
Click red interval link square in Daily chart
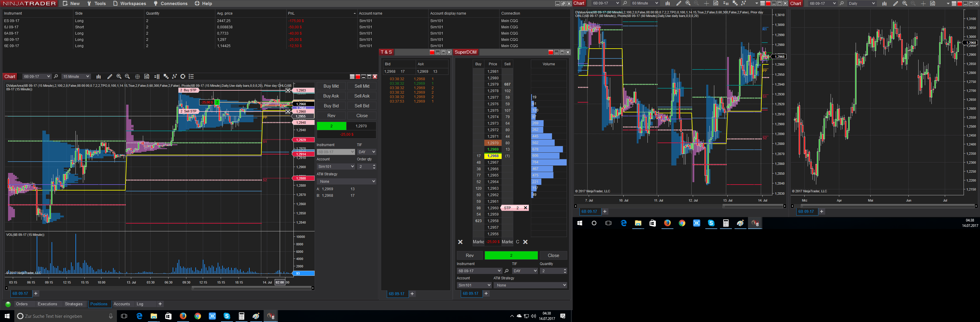(959, 3)
